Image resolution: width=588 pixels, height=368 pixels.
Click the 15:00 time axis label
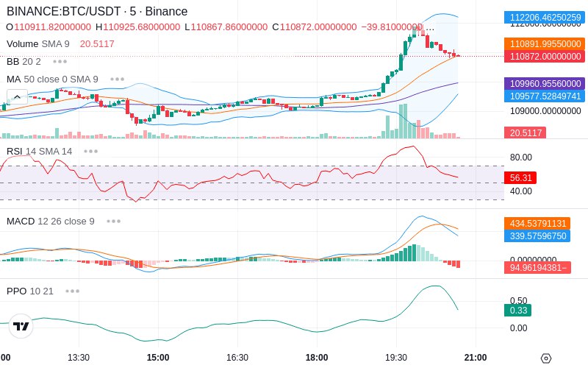pos(158,358)
